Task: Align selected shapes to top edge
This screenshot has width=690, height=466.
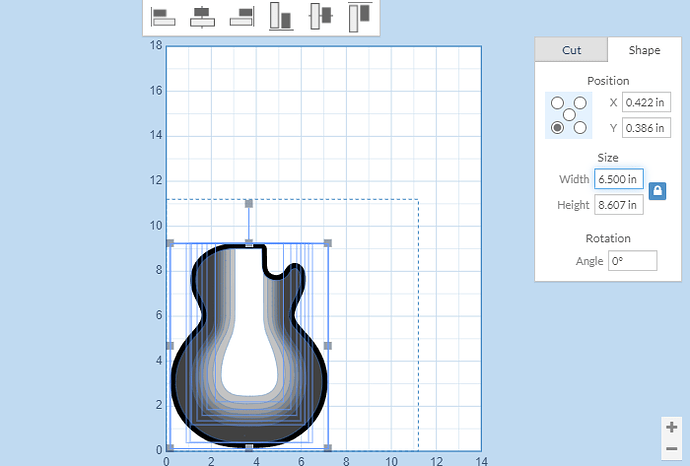Action: pyautogui.click(x=359, y=16)
